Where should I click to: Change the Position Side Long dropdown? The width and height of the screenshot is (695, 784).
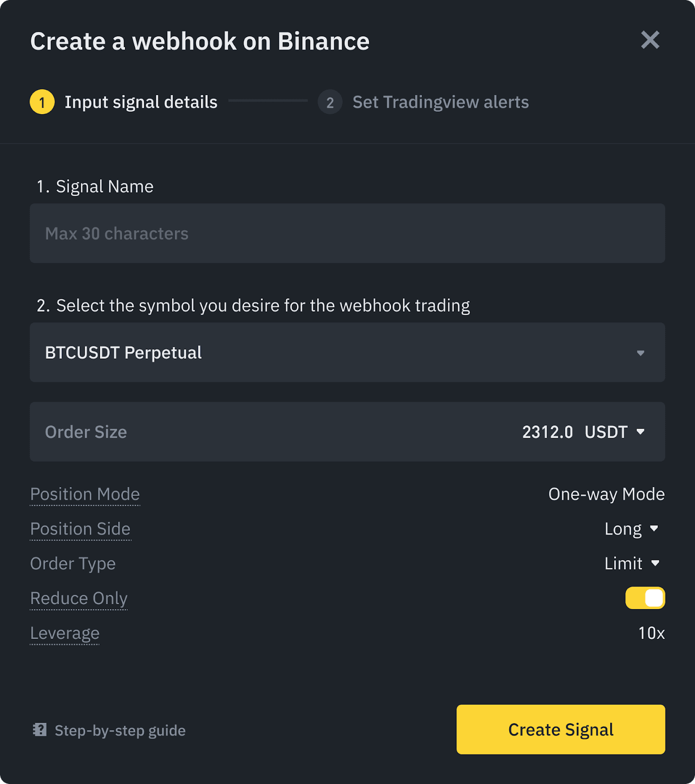tap(632, 529)
